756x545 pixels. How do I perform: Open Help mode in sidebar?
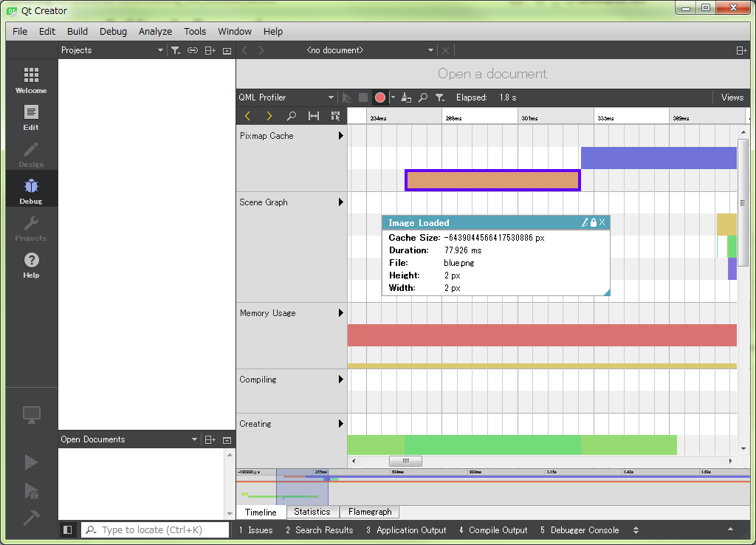[x=31, y=264]
